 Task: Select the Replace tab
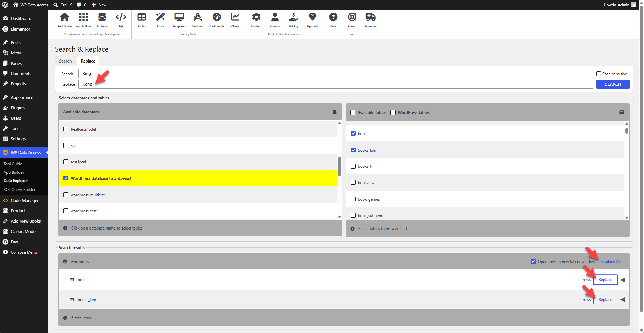click(x=88, y=61)
